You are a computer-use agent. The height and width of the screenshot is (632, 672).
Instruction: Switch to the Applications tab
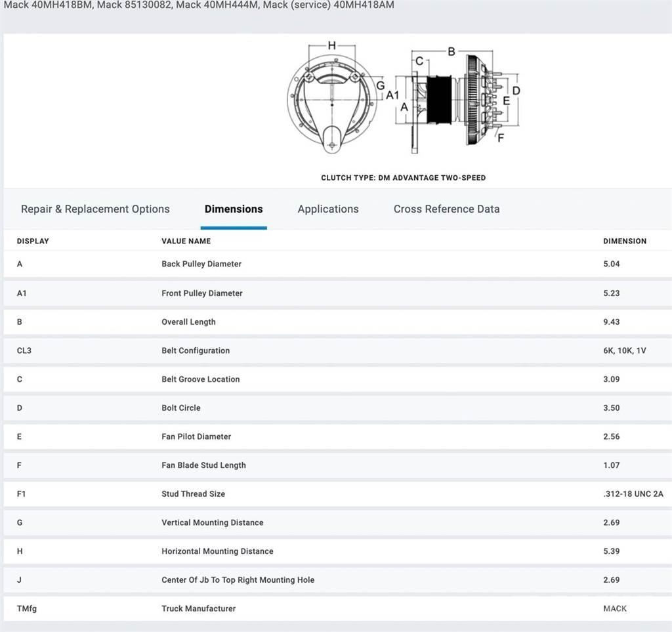click(328, 209)
